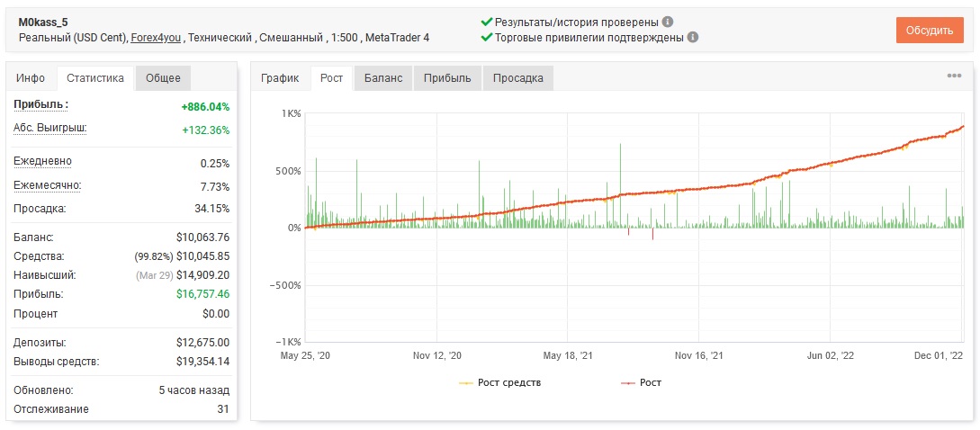
Task: Click the Nov 16, '21 axis date
Action: (699, 355)
